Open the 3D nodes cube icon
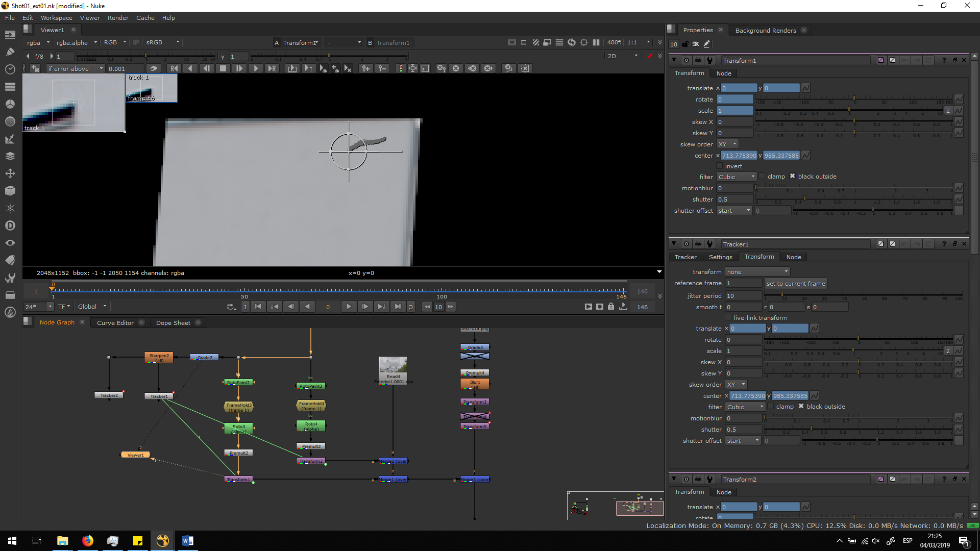This screenshot has height=551, width=980. pyautogui.click(x=10, y=191)
